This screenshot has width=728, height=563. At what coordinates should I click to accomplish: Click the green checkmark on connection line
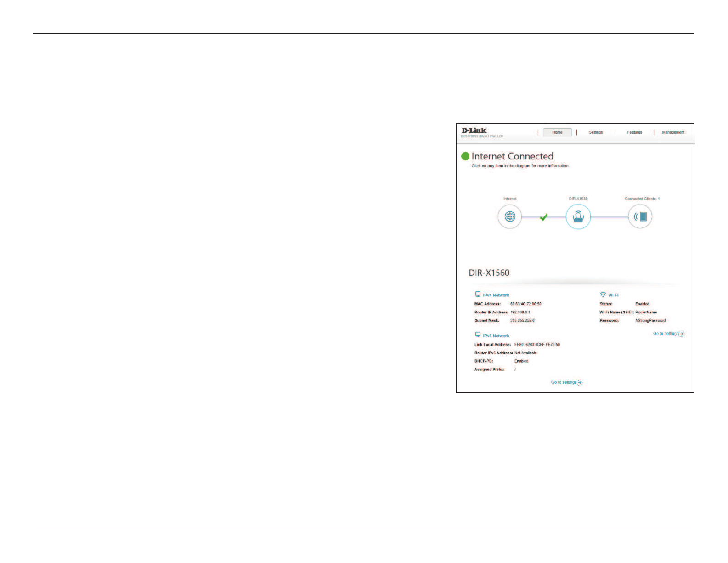click(x=543, y=216)
